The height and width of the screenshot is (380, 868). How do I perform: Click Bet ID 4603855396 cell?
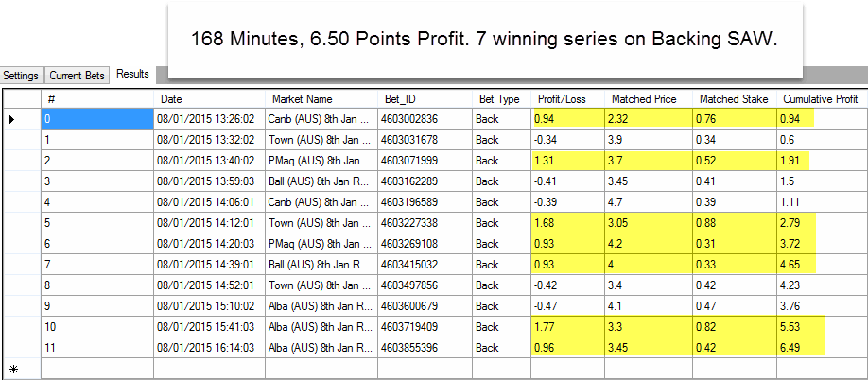pos(425,347)
